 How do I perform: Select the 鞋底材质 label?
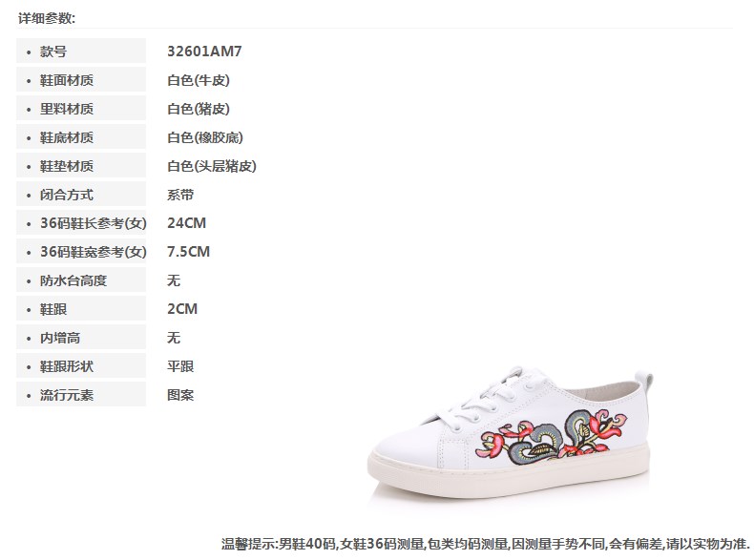coord(67,137)
